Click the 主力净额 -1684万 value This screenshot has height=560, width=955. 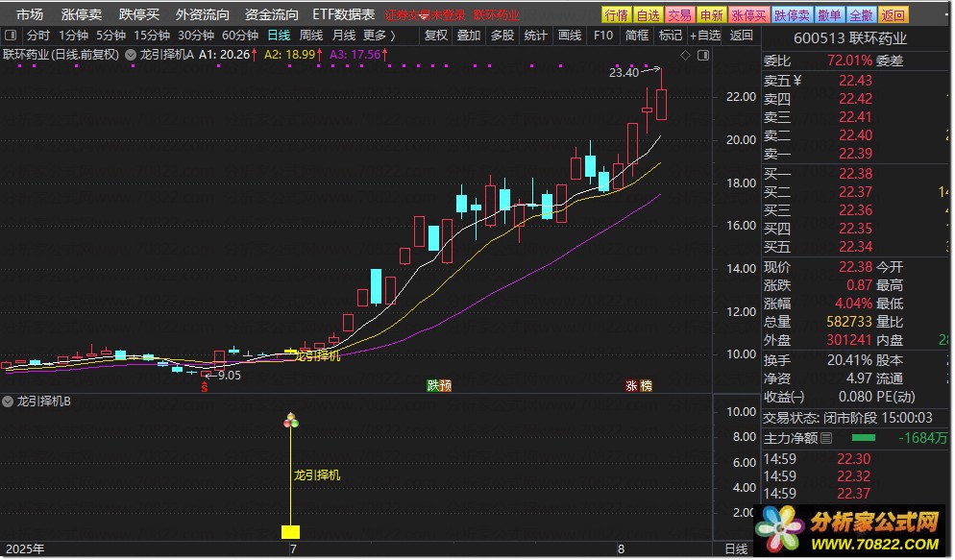click(x=922, y=438)
